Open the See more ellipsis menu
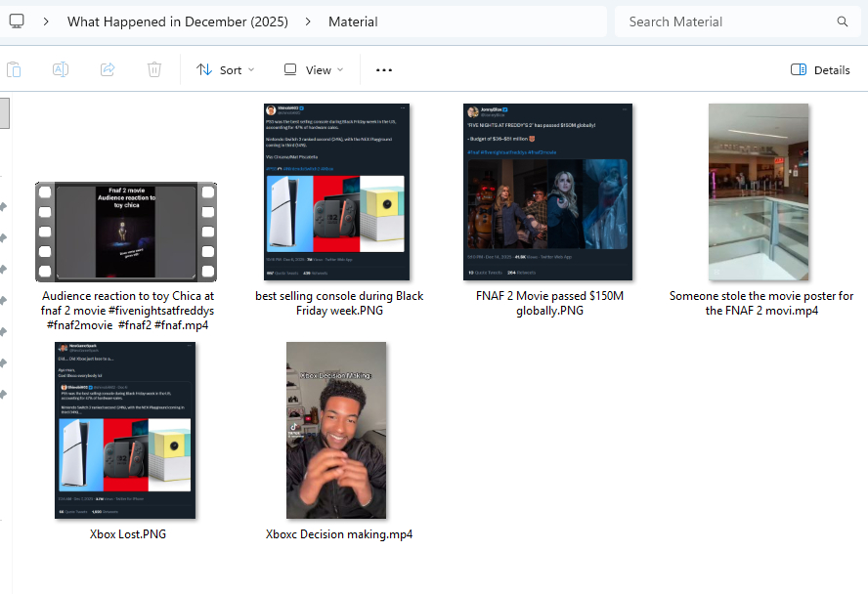Viewport: 868px width, 594px height. (384, 70)
